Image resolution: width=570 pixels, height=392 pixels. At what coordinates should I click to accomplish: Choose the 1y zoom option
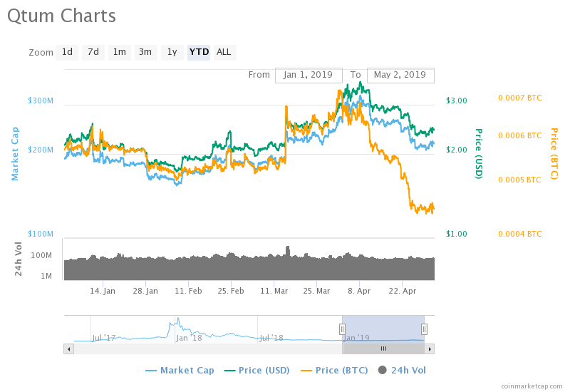(x=172, y=52)
